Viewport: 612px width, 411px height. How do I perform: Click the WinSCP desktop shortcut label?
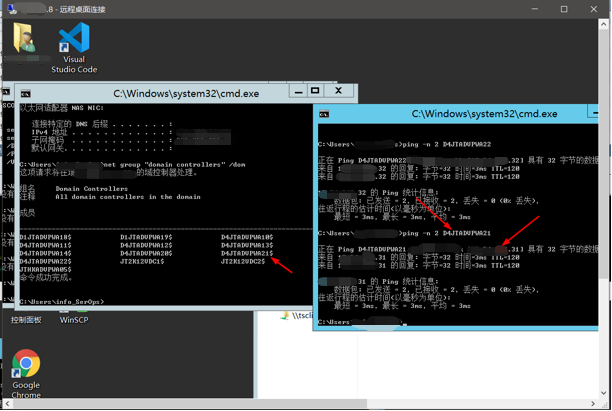coord(74,320)
